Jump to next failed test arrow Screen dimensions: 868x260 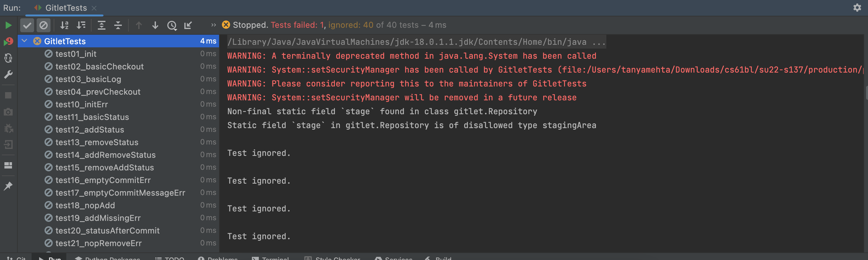155,25
